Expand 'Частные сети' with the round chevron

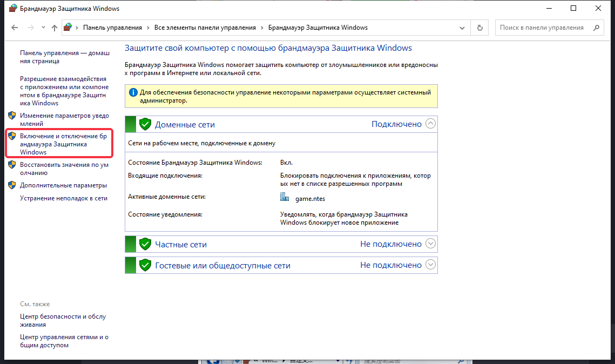coord(431,244)
